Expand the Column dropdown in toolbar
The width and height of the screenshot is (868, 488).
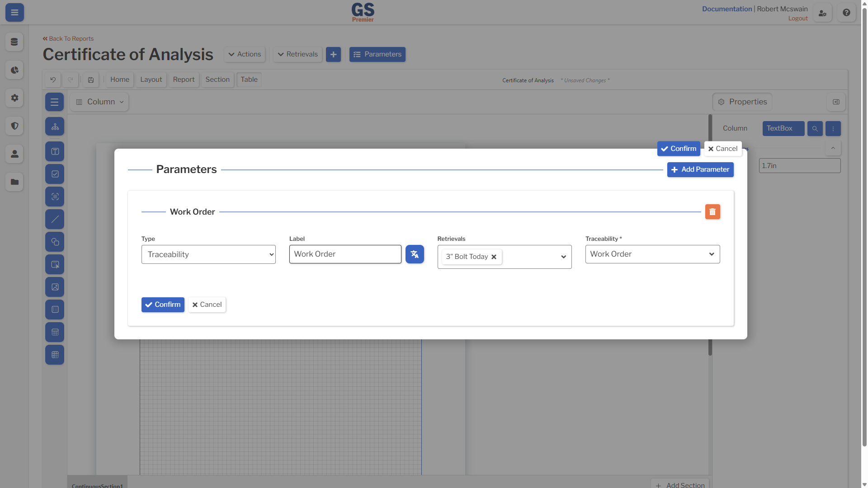100,102
